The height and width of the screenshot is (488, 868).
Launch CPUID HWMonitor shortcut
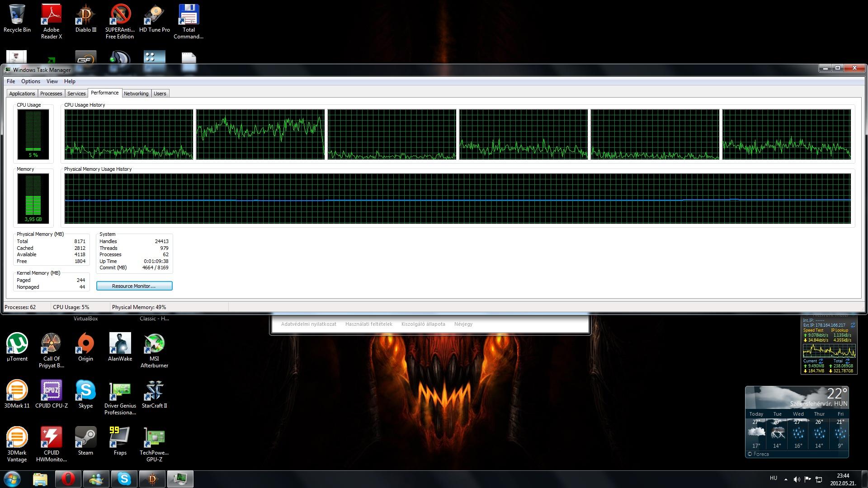coord(52,444)
